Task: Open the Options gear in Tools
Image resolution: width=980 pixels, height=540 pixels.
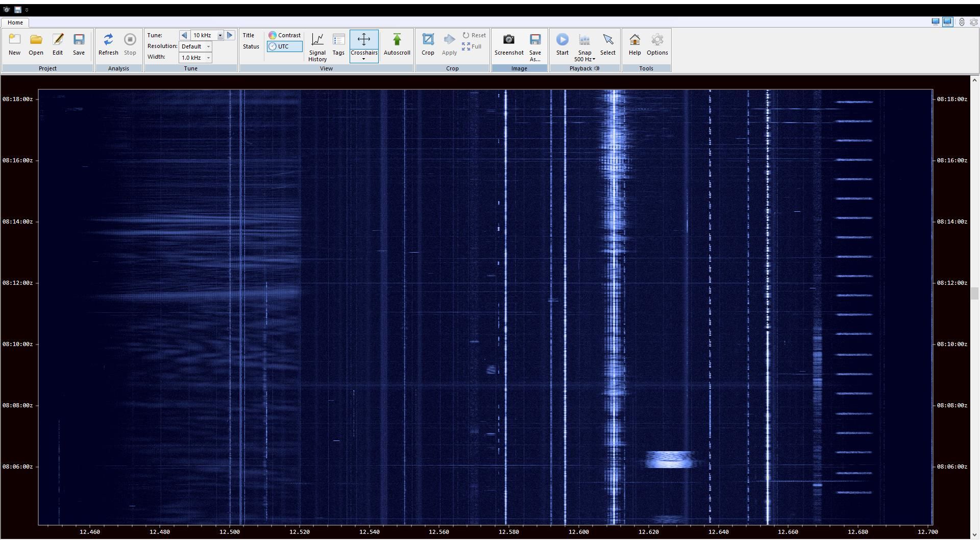Action: 657,40
